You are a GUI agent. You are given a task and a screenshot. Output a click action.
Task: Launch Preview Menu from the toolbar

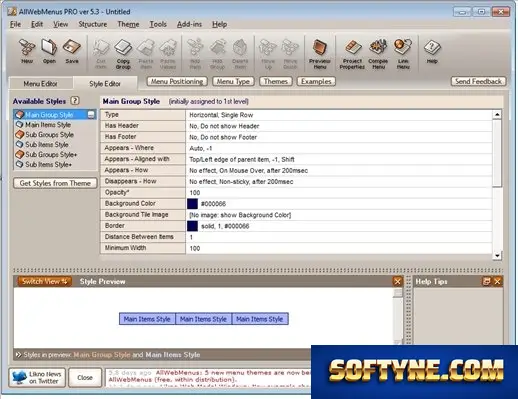[320, 54]
